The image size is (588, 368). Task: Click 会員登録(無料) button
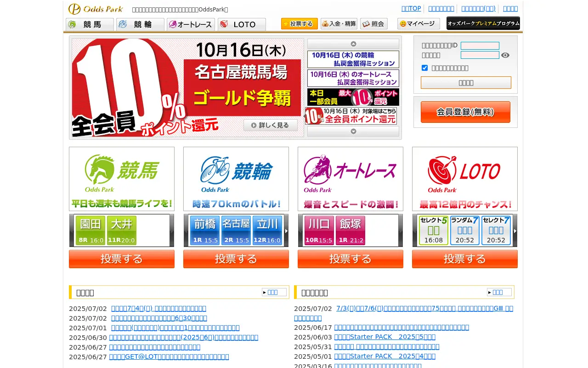pos(465,112)
